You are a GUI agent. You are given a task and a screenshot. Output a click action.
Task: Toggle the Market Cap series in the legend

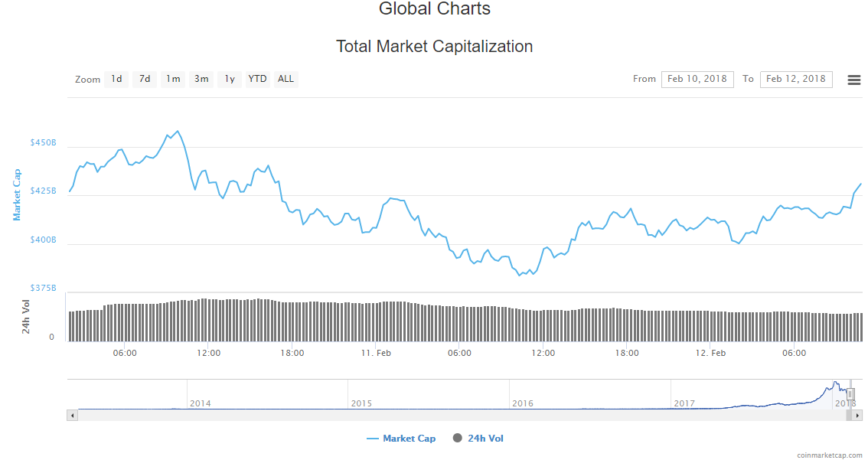[401, 438]
